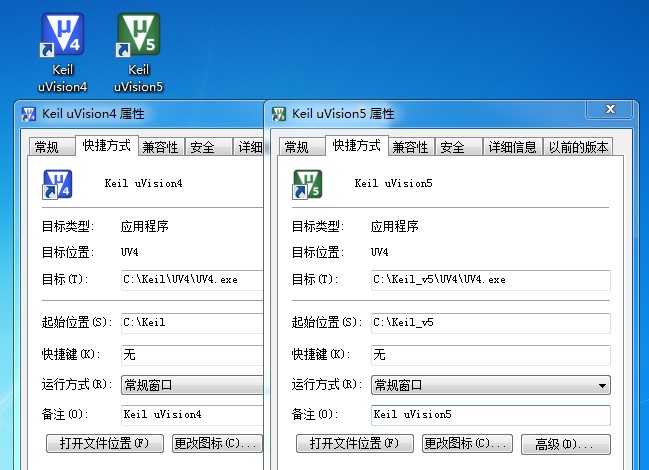Open 兼容性 tab in uVision4 properties

point(161,147)
